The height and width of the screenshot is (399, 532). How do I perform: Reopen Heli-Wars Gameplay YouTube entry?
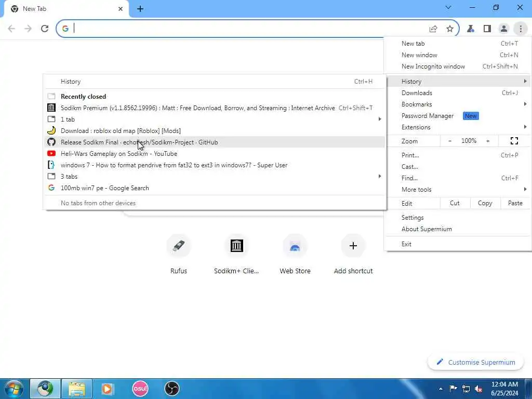[215, 154]
